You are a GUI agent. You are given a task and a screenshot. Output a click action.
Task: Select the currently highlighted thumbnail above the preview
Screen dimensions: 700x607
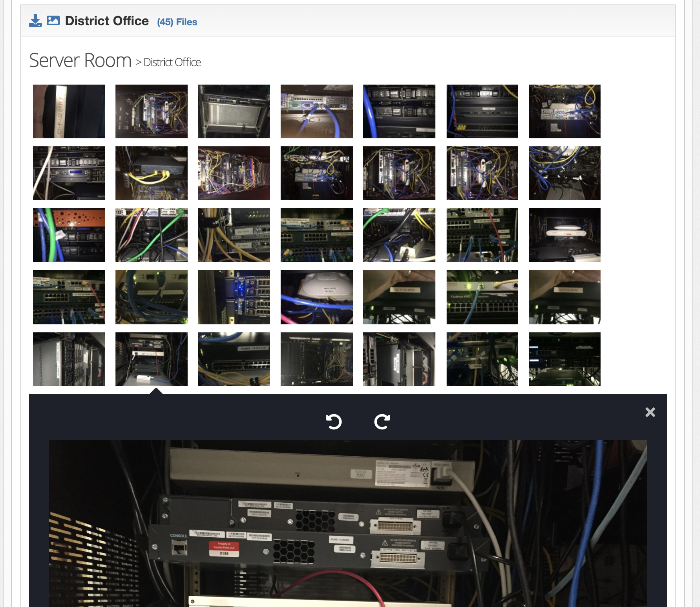[x=151, y=359]
